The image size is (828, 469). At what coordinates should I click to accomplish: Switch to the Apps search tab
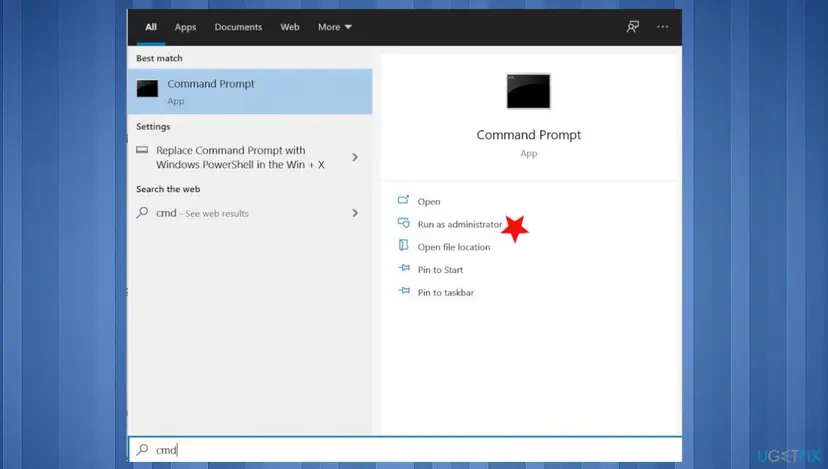(185, 27)
